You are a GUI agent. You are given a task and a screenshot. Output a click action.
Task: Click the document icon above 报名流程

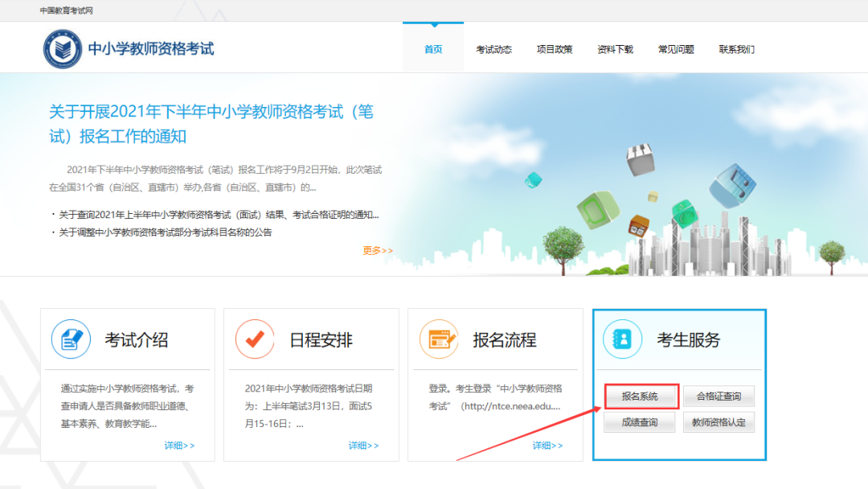click(x=439, y=339)
